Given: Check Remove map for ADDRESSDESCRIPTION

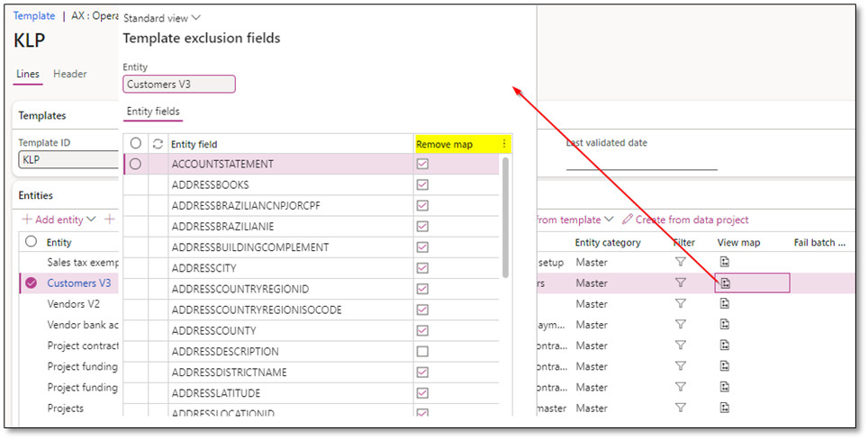Looking at the screenshot, I should tap(422, 352).
